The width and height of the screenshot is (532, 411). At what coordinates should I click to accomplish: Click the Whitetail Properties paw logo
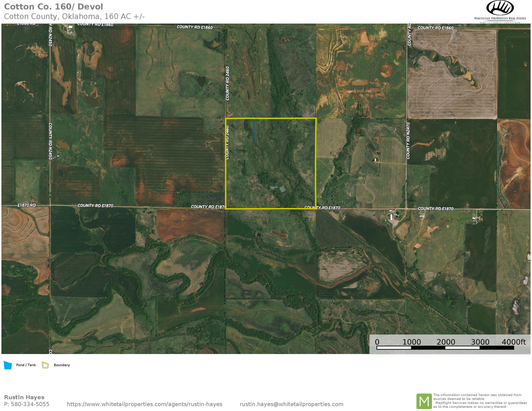coord(500,8)
